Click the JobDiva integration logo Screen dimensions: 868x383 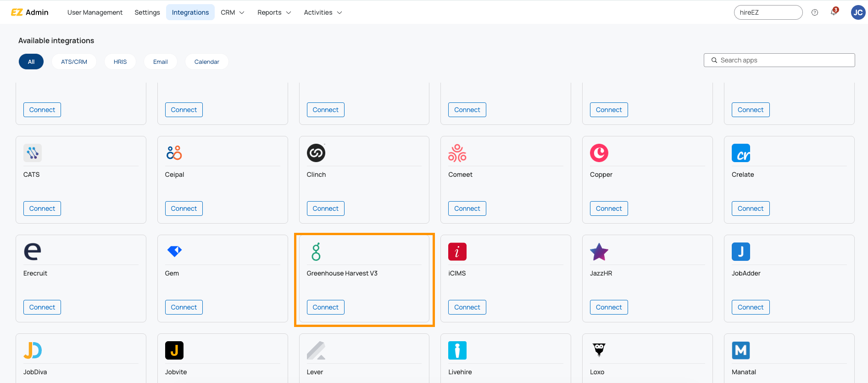click(33, 350)
